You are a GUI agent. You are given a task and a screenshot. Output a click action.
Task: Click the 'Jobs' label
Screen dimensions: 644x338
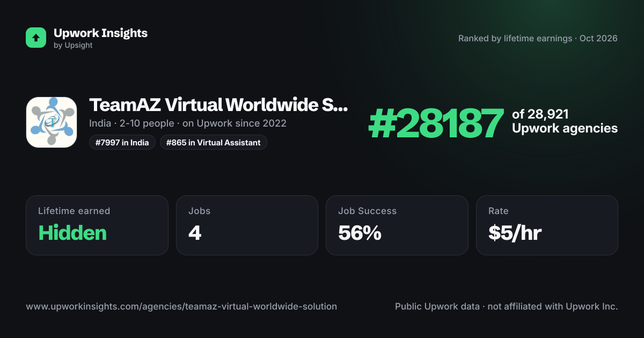(199, 211)
